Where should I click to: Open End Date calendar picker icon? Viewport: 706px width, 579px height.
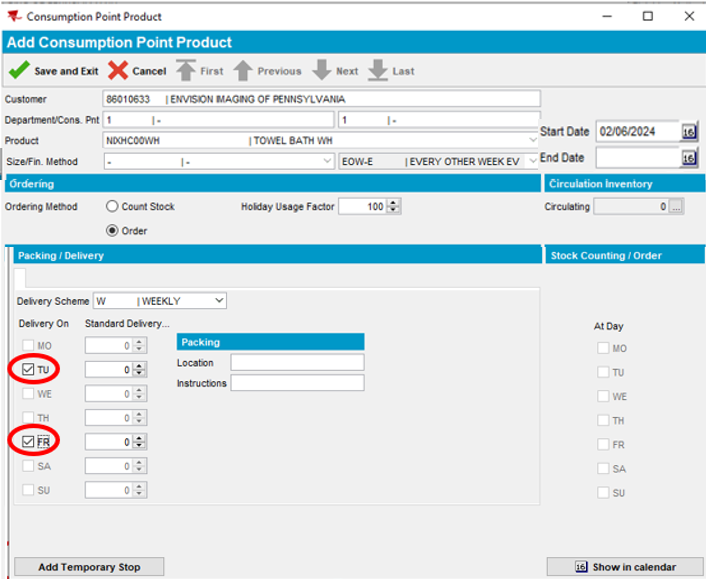pyautogui.click(x=688, y=158)
